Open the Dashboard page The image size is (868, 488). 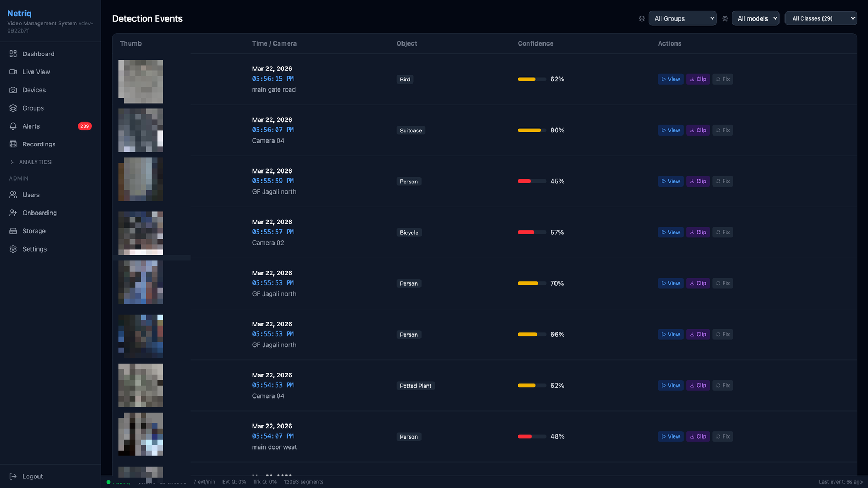pyautogui.click(x=50, y=54)
